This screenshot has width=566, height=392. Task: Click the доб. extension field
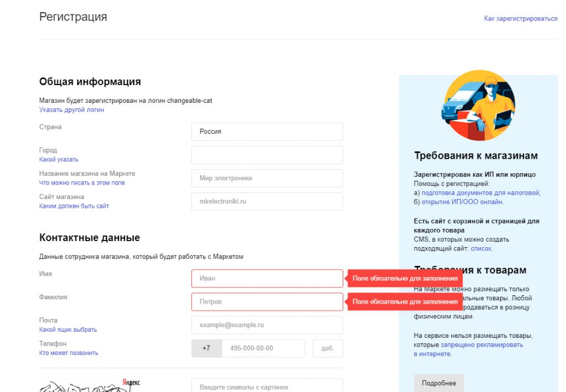[x=328, y=348]
